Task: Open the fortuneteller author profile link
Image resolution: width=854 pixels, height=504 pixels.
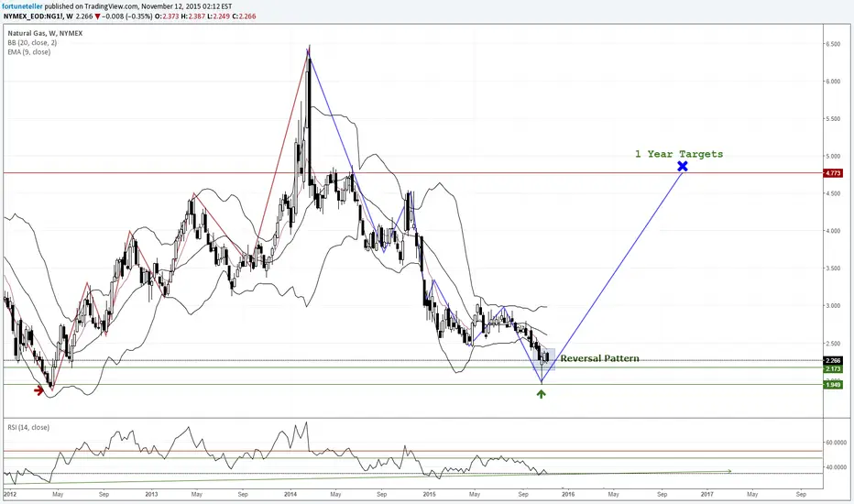Action: click(23, 6)
